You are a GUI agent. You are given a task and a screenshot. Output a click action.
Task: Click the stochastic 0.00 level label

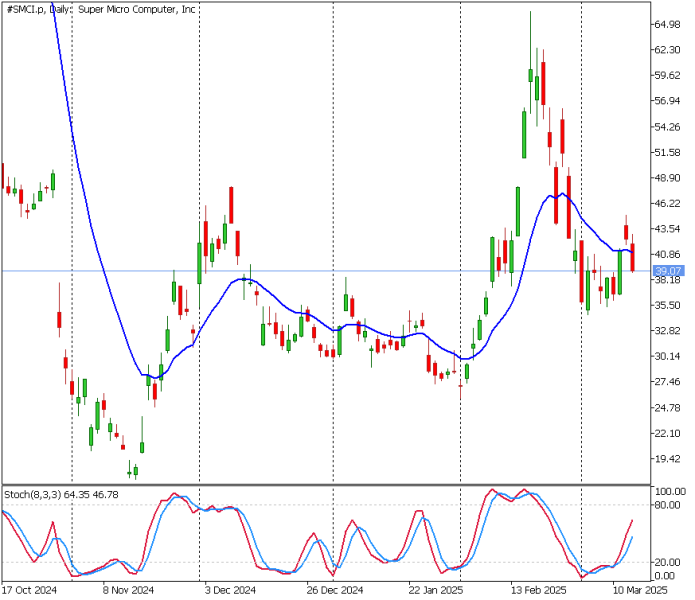point(665,576)
